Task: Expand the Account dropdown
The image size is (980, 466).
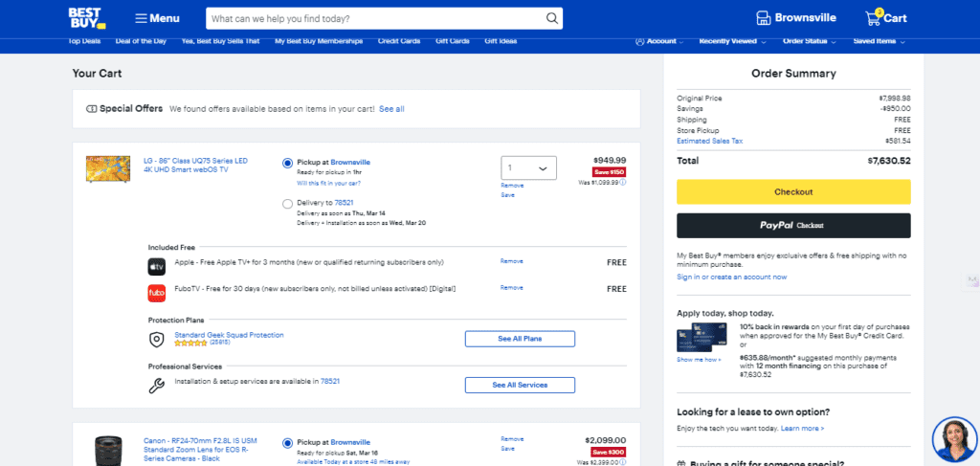Action: [x=659, y=41]
